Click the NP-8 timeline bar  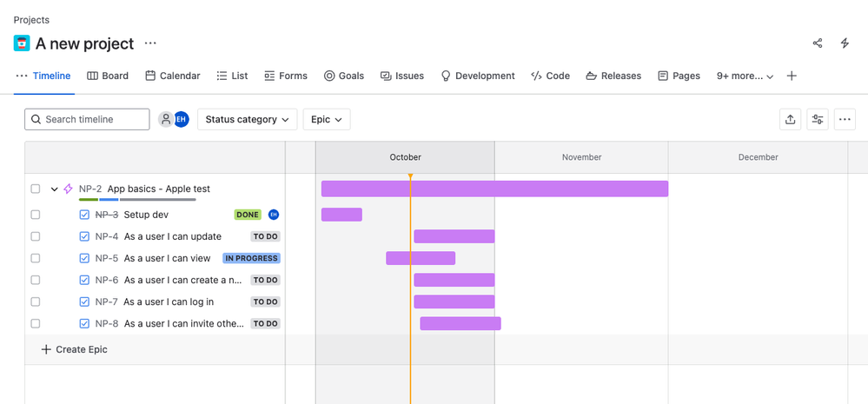pyautogui.click(x=461, y=324)
